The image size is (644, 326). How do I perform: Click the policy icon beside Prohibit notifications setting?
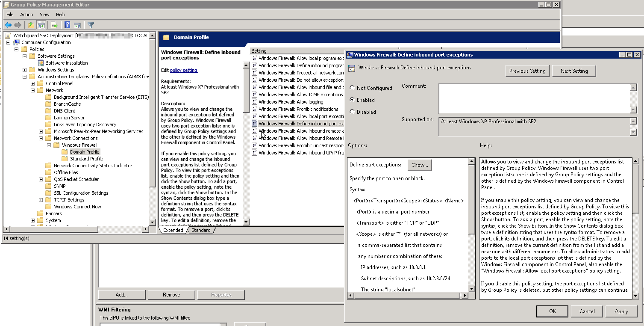[255, 109]
